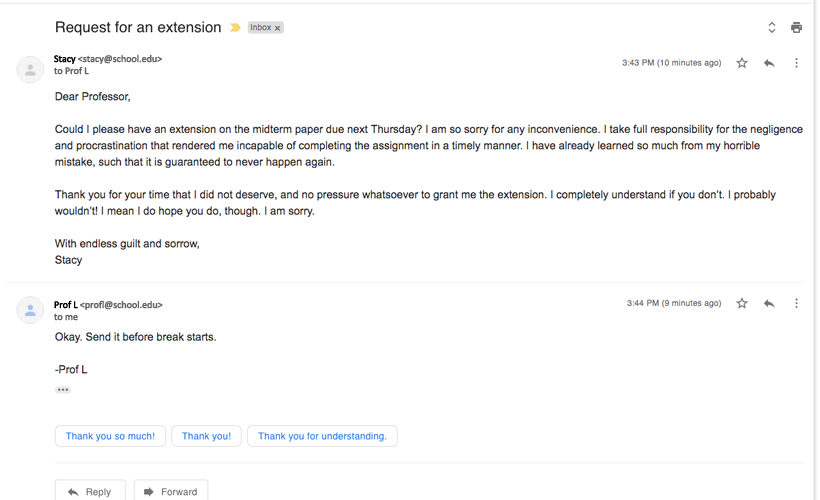Select "Thank you for understanding." smart reply
Screen dimensions: 820x500
click(322, 436)
